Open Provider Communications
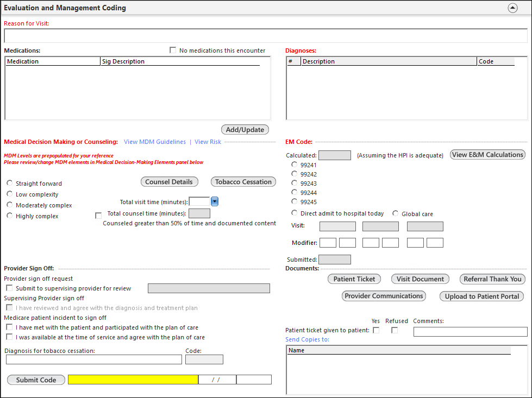 (384, 296)
